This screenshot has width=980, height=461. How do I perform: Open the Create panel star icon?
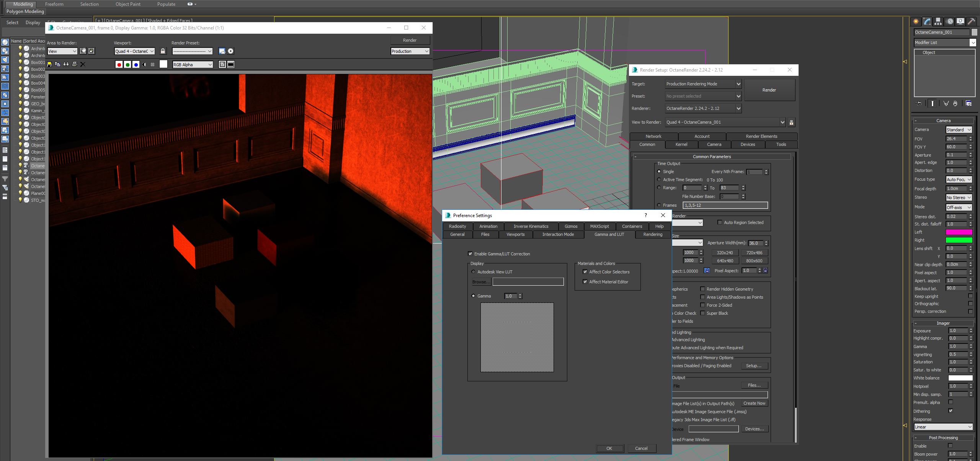click(916, 21)
